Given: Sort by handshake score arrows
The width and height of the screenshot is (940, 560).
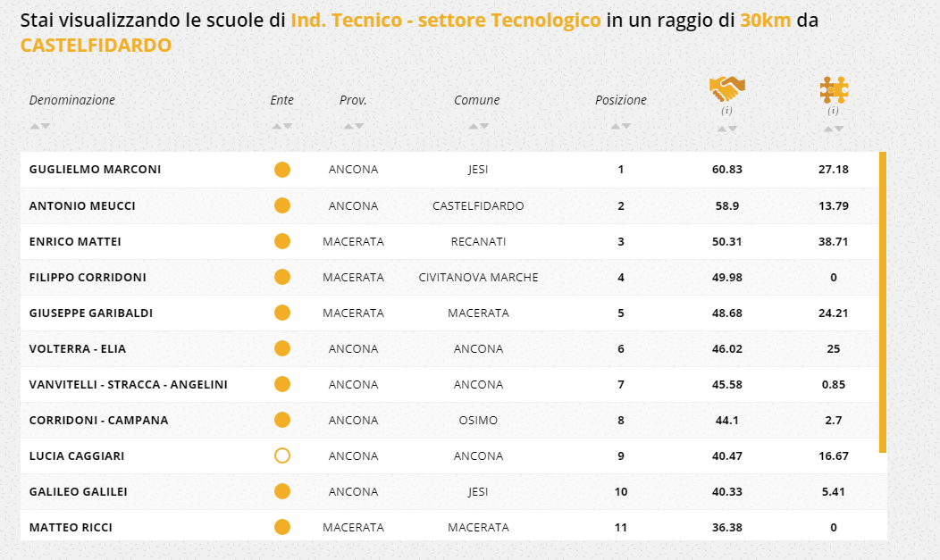Looking at the screenshot, I should [x=726, y=129].
